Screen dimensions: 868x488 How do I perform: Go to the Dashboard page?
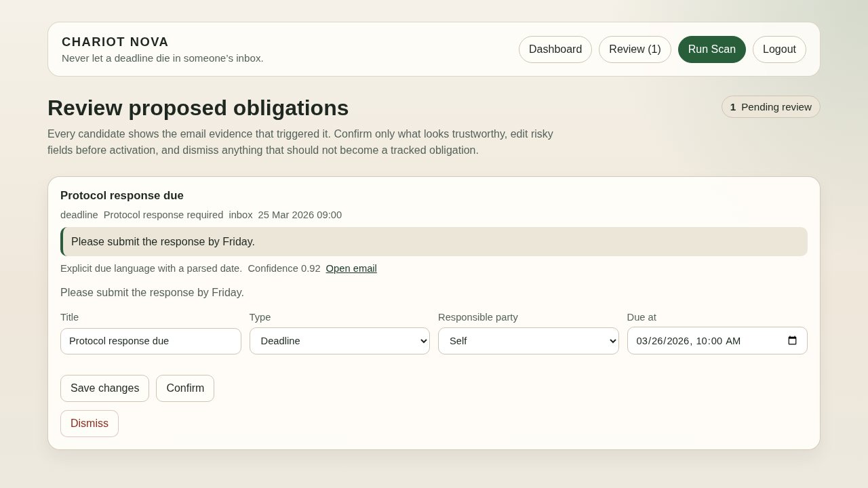click(555, 49)
